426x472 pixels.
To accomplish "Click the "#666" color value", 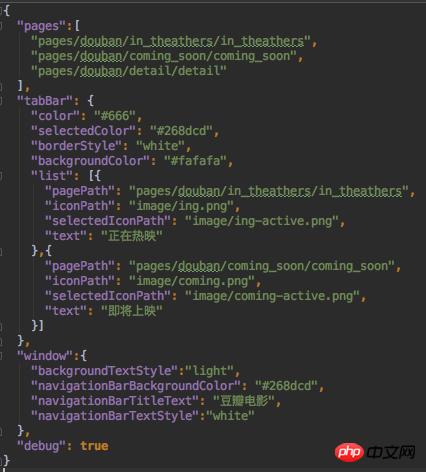I will coord(115,116).
